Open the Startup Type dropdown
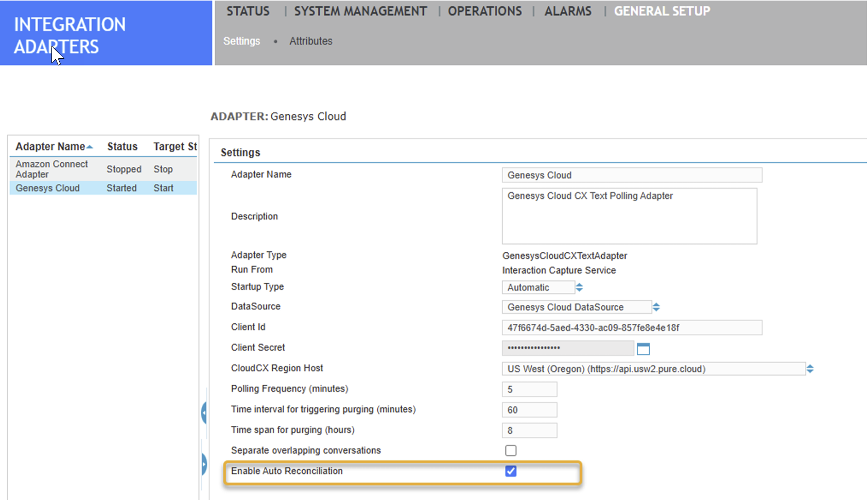Image resolution: width=868 pixels, height=500 pixels. click(579, 287)
